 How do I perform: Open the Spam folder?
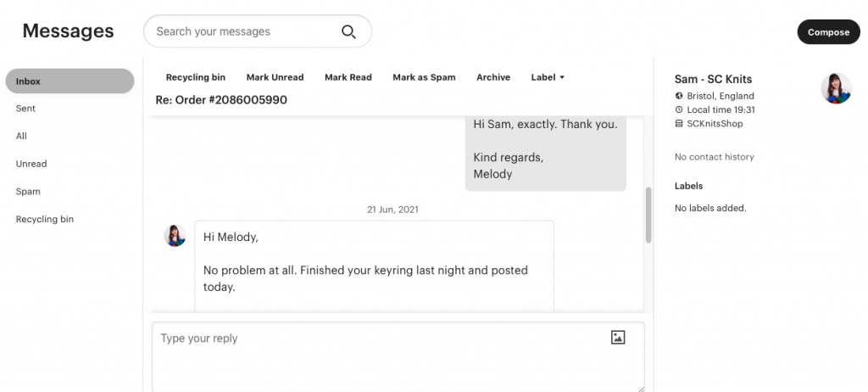click(x=28, y=192)
